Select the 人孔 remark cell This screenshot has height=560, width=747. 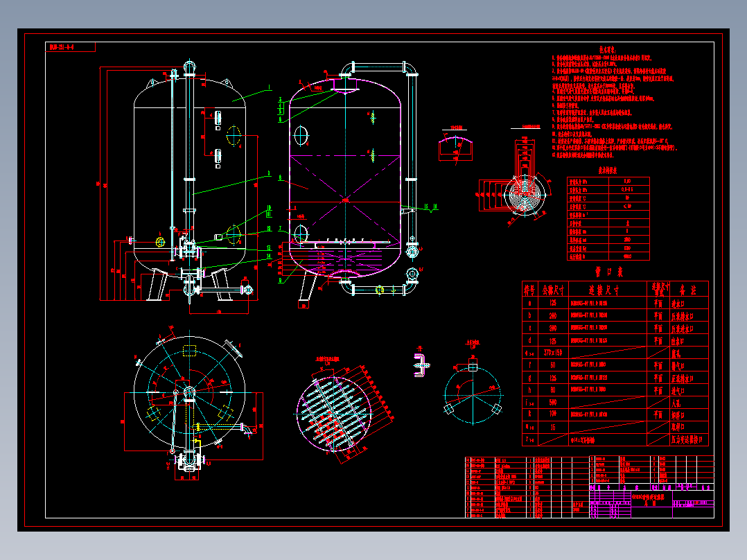coord(689,403)
